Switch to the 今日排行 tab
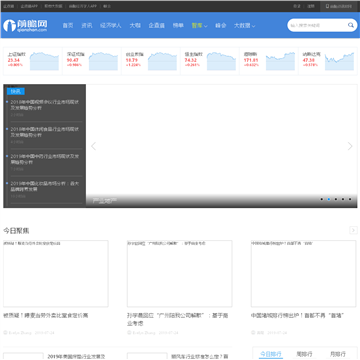This screenshot has height=360, width=360. pyautogui.click(x=271, y=354)
